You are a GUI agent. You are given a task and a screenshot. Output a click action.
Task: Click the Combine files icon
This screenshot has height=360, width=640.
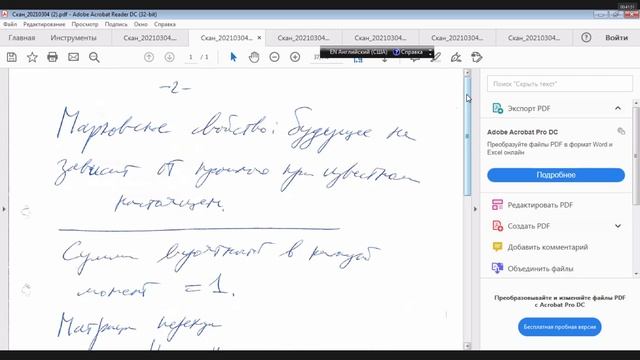[497, 268]
